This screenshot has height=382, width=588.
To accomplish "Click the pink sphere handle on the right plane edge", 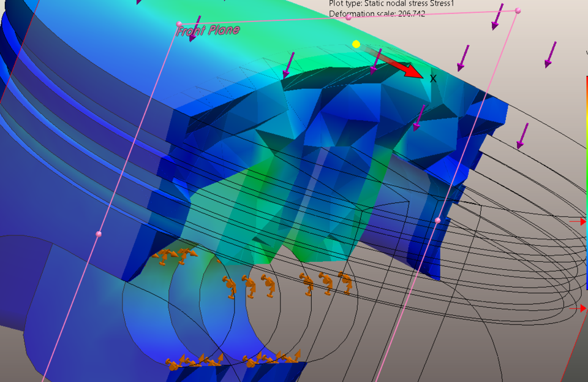I will (x=439, y=220).
